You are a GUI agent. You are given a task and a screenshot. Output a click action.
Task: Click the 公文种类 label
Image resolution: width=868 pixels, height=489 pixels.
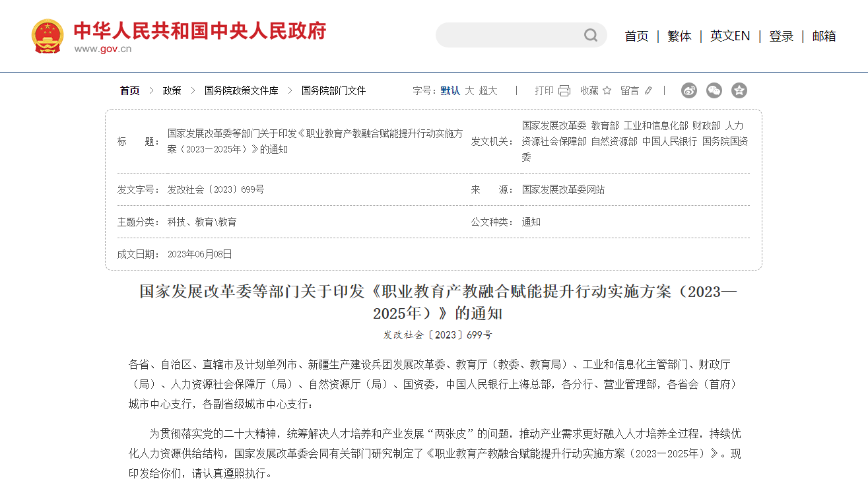pyautogui.click(x=492, y=222)
